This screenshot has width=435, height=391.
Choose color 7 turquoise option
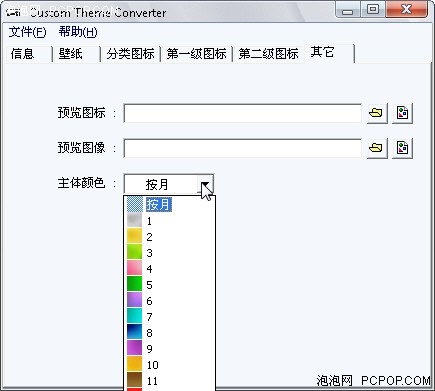(170, 317)
